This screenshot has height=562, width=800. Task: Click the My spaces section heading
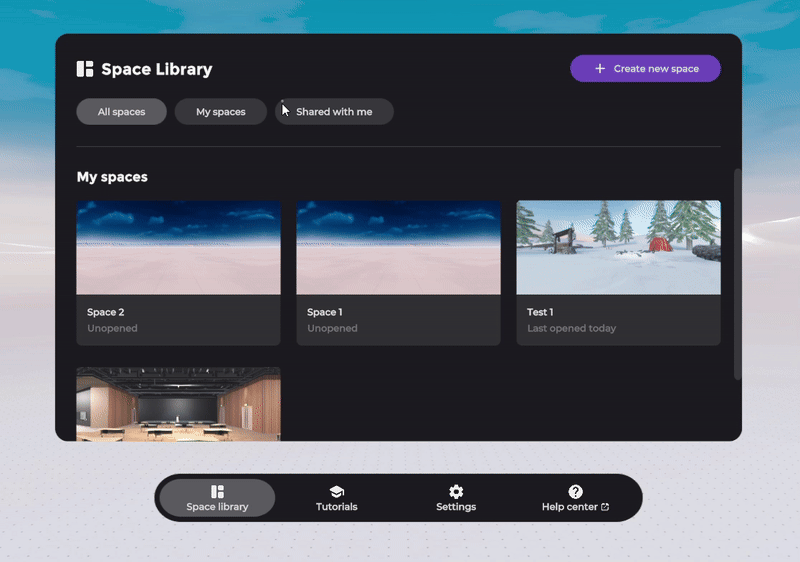112,177
